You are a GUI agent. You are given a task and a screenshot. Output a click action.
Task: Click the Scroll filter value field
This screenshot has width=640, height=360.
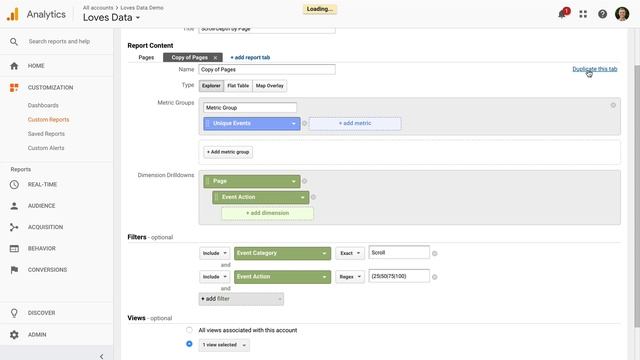[x=399, y=253]
